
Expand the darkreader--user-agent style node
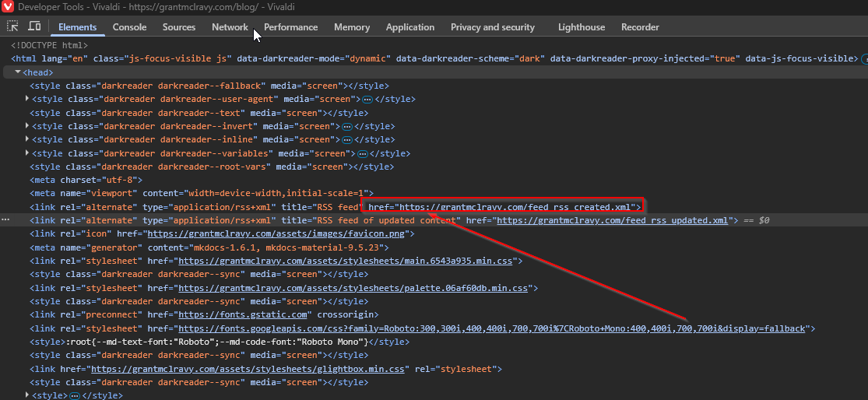pos(28,100)
